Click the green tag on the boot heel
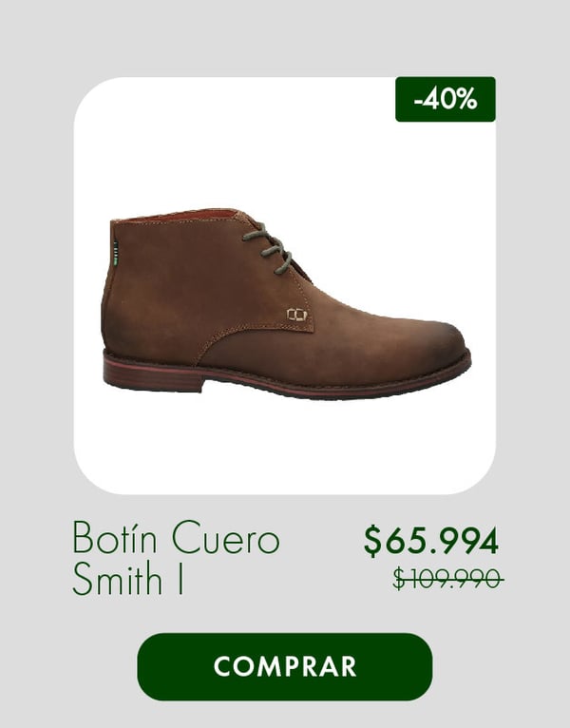The width and height of the screenshot is (570, 728). pyautogui.click(x=116, y=253)
